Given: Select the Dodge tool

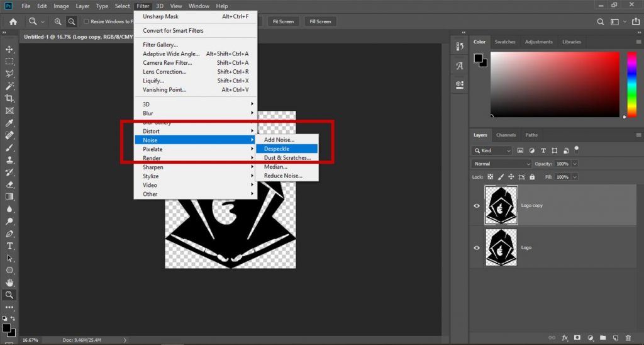Looking at the screenshot, I should point(9,221).
